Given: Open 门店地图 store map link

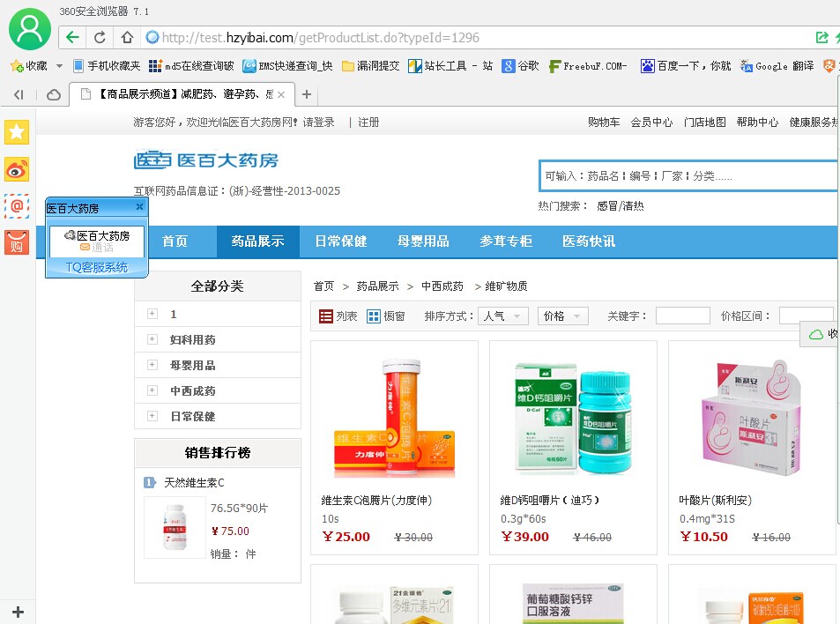Looking at the screenshot, I should point(704,123).
